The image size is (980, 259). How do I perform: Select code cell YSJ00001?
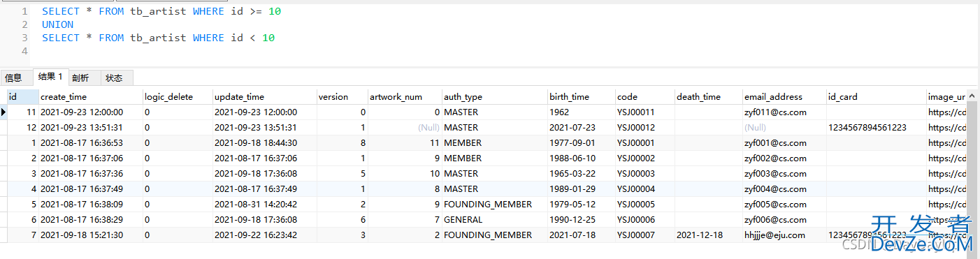tap(644, 142)
